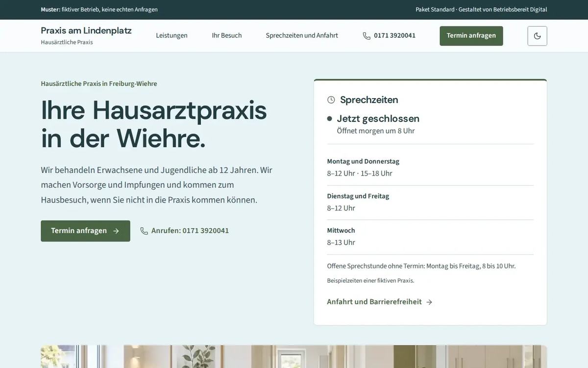Click '8–12 Uhr · 15–18 Uhr' hours
The height and width of the screenshot is (368, 588).
(x=360, y=174)
